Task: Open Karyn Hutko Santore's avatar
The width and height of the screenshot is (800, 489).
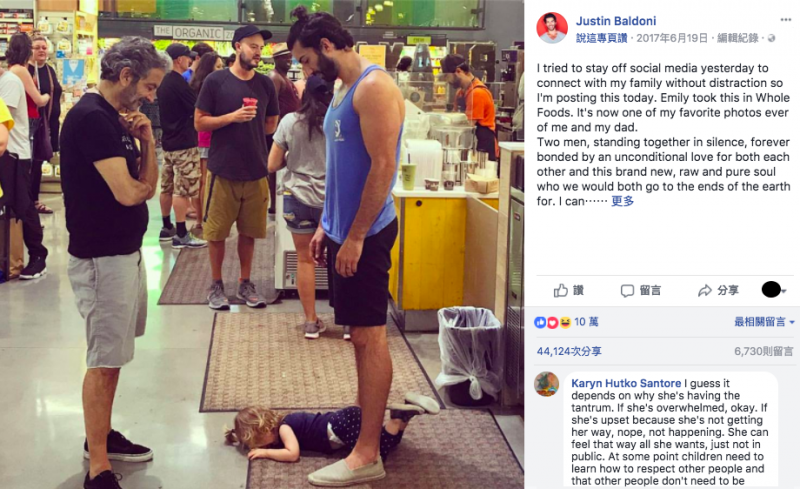Action: pyautogui.click(x=546, y=384)
